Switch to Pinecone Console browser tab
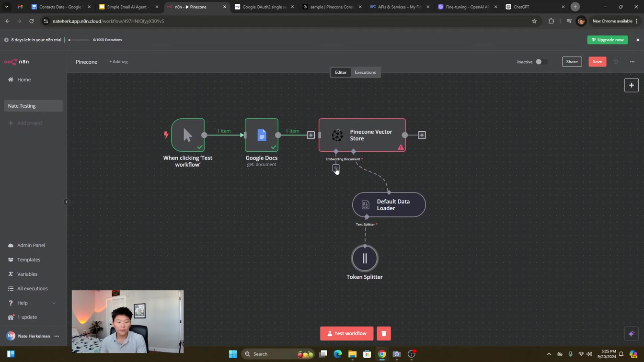The image size is (644, 362). [332, 7]
